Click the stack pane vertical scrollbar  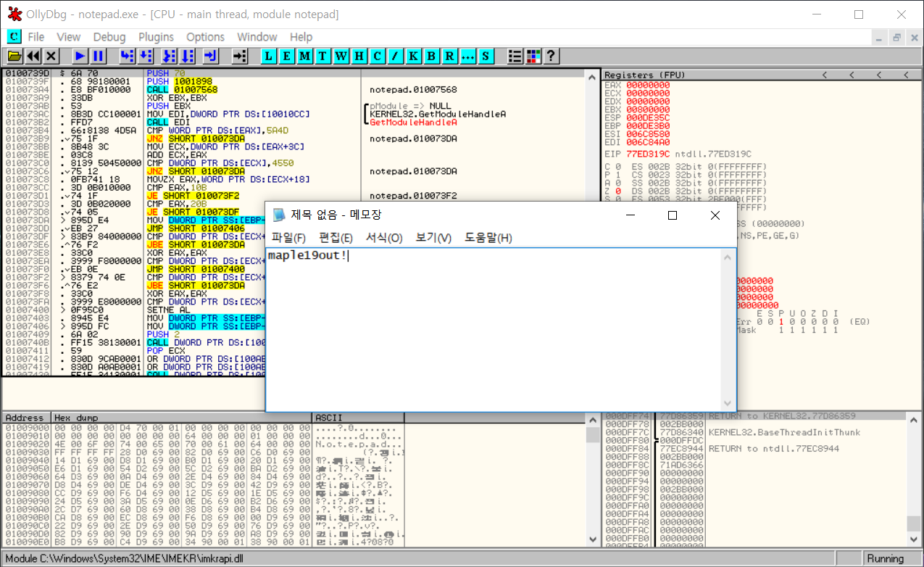915,479
